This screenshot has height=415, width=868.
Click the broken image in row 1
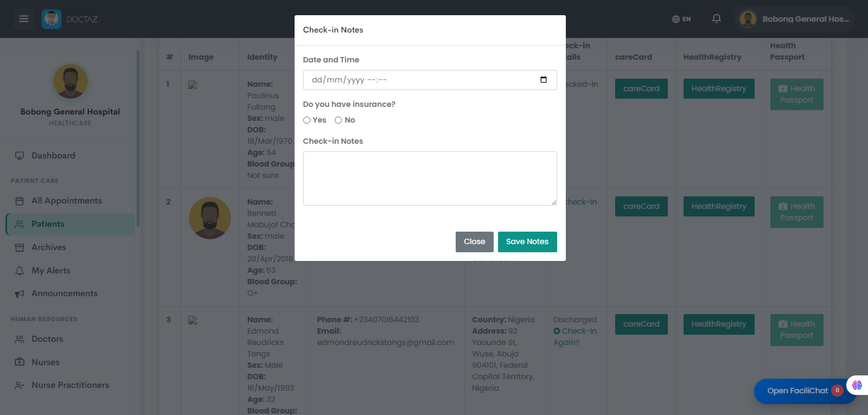(193, 85)
